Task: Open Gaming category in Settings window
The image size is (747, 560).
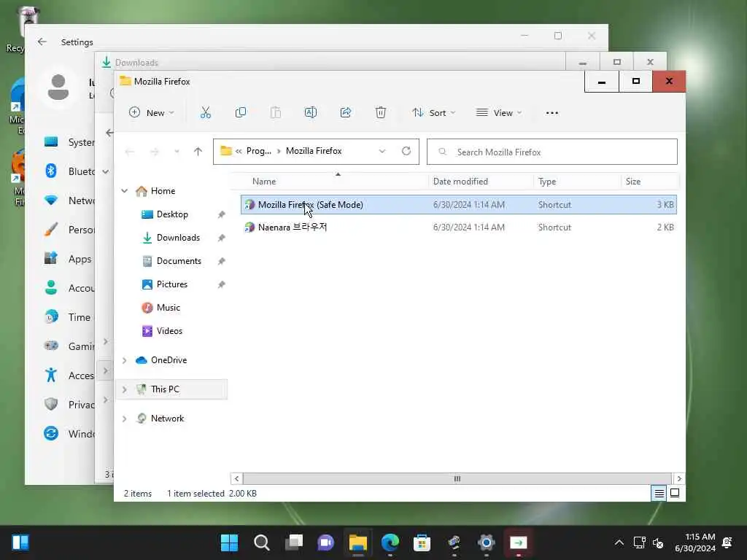Action: point(68,346)
